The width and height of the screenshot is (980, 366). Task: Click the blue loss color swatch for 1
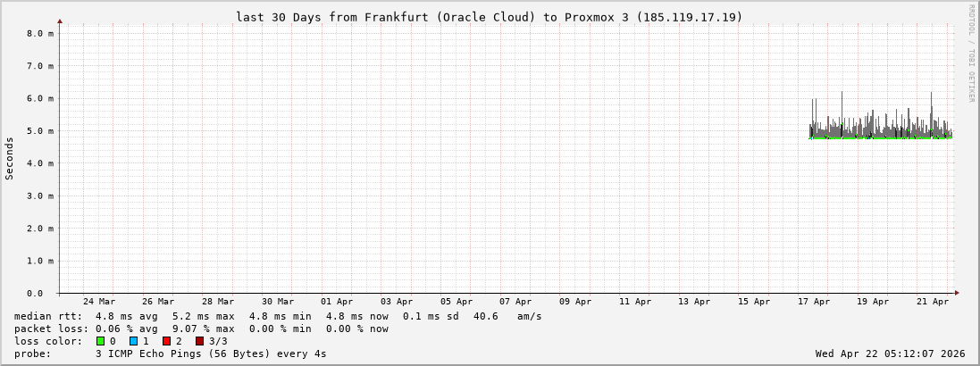[x=133, y=341]
